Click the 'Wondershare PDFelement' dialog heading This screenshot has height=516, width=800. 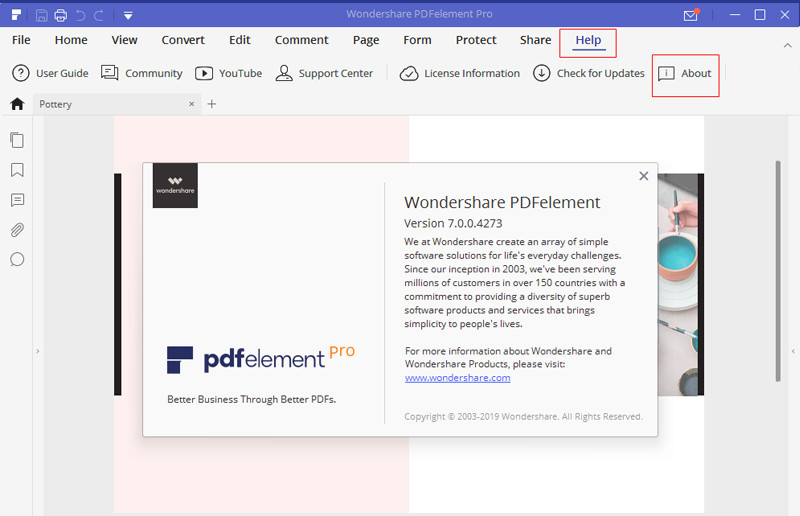pyautogui.click(x=502, y=203)
